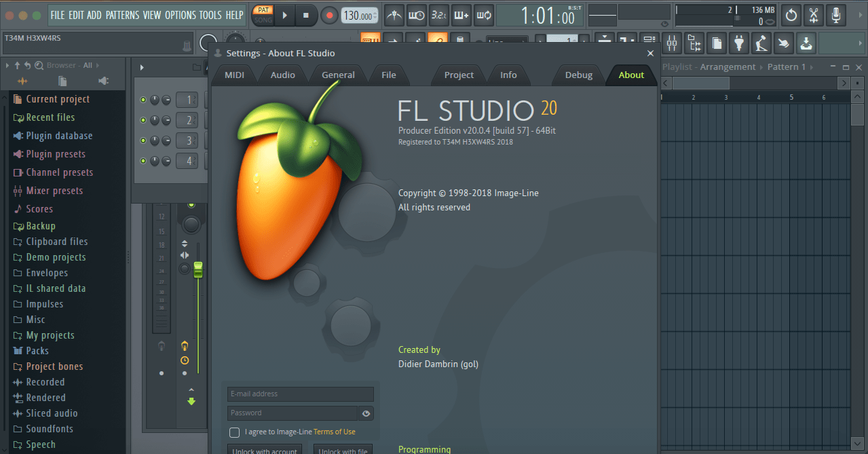Viewport: 868px width, 454px height.
Task: Click the save download-arrow icon
Action: (x=806, y=43)
